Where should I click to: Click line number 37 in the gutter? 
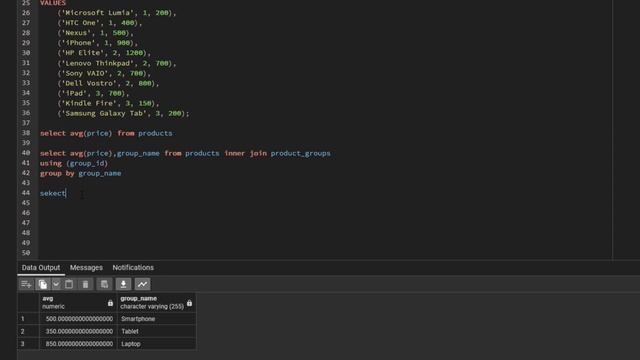coord(26,123)
